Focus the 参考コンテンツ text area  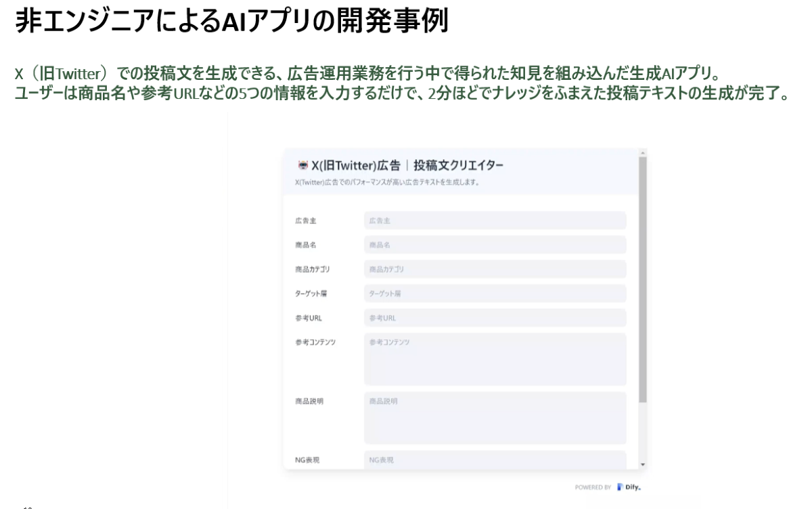495,359
